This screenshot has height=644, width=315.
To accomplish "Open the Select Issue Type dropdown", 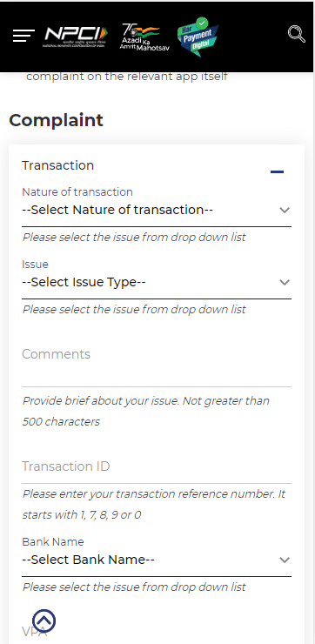I will click(157, 282).
